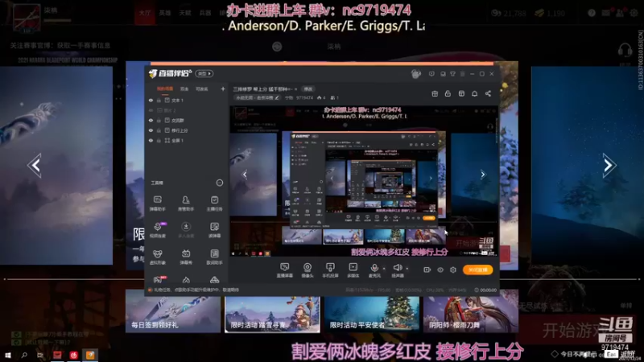Screen dimensions: 644x362
Task: Open the notification bell in stream header
Action: pyautogui.click(x=474, y=93)
